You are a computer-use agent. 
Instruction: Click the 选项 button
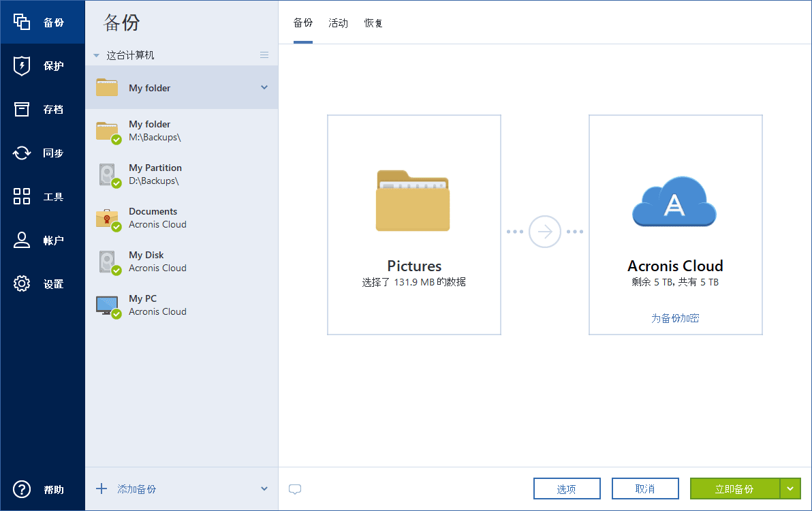[x=567, y=489]
